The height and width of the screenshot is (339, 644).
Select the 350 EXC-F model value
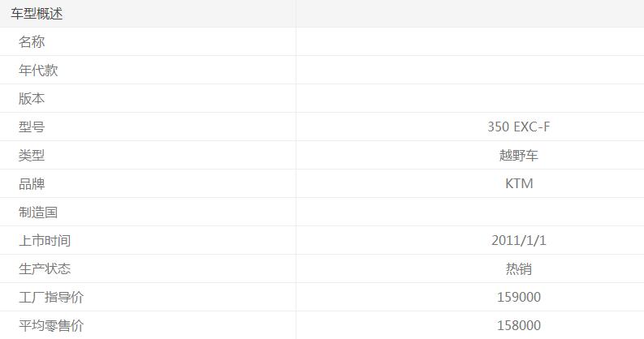(x=519, y=127)
